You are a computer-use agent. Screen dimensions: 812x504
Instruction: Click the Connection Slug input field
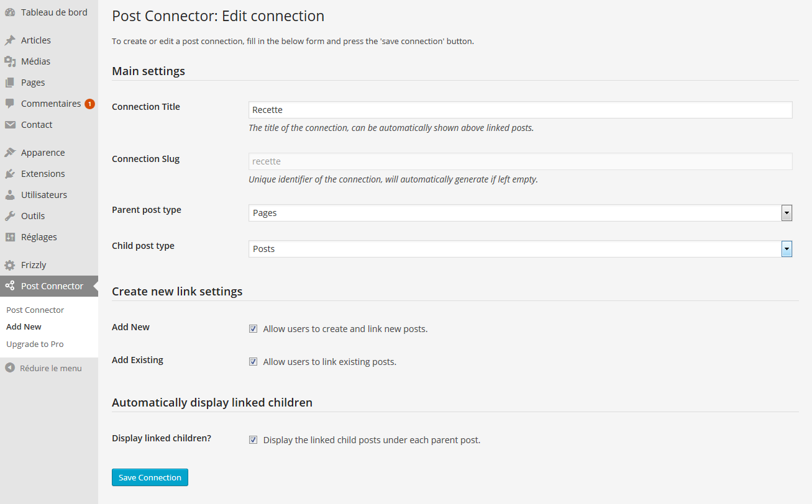click(521, 161)
